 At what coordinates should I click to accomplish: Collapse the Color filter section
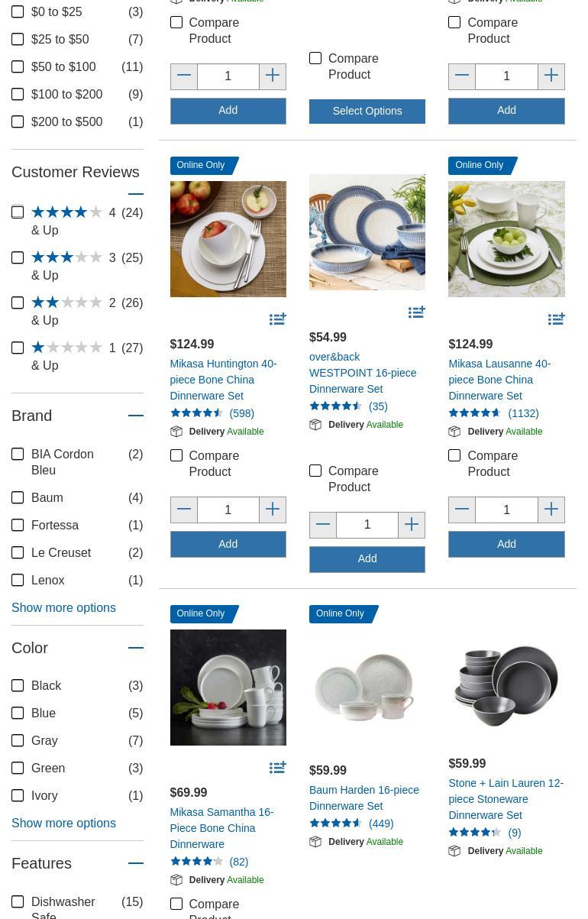(136, 648)
